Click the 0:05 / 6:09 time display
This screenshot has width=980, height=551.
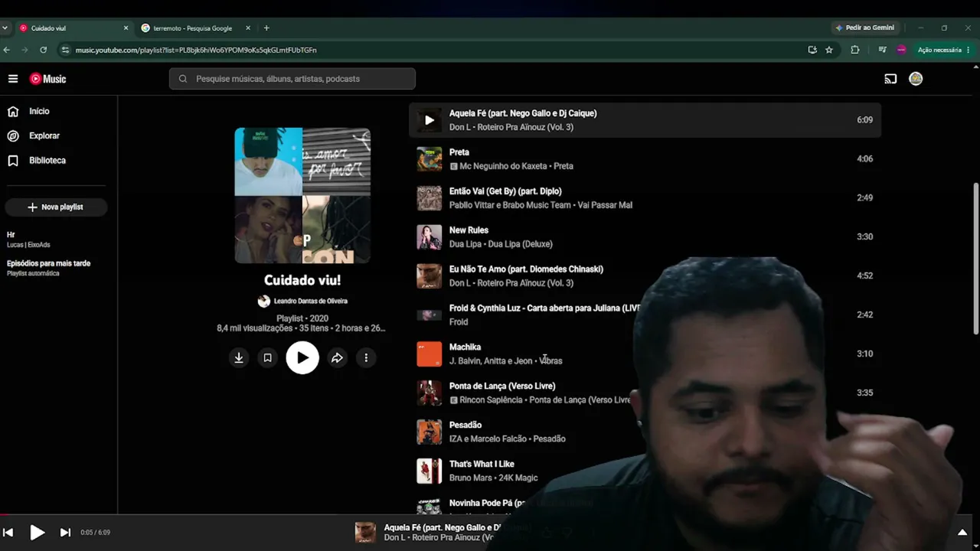coord(95,533)
